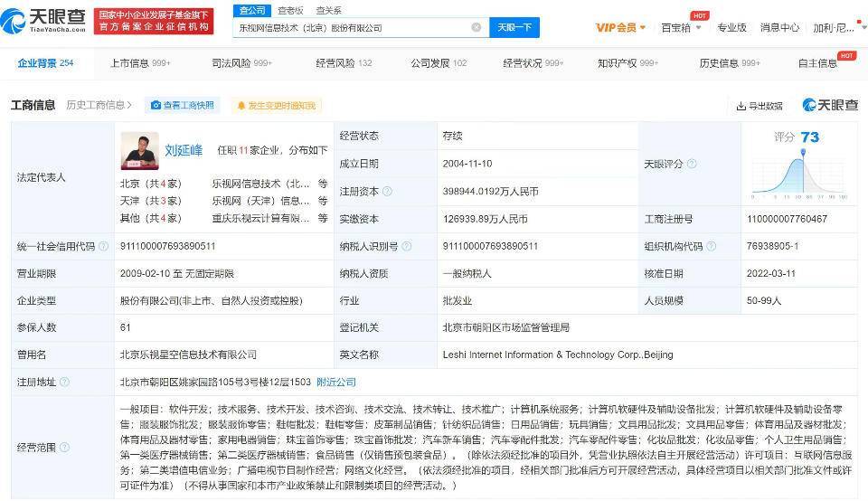868x501 pixels.
Task: Select 398944.0192万人民币 registered capital
Action: [490, 192]
